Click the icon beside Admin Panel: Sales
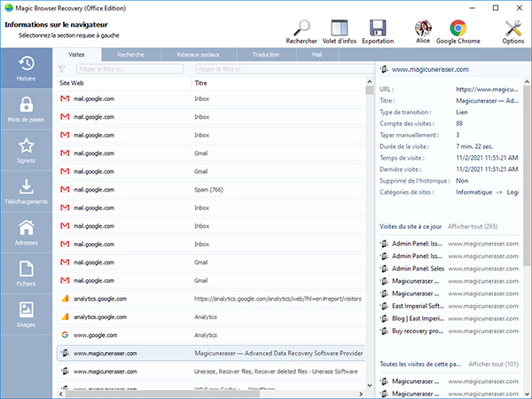This screenshot has width=532, height=399. pos(384,269)
